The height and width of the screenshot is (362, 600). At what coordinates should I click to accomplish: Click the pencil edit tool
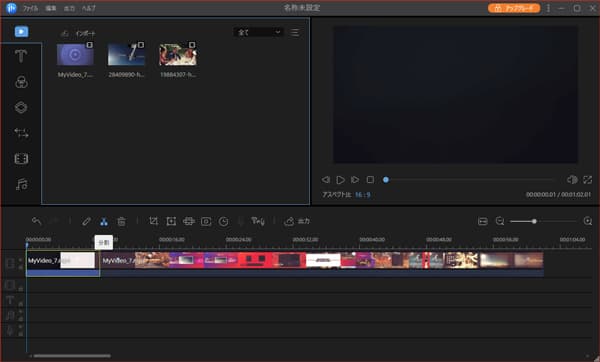[86, 221]
